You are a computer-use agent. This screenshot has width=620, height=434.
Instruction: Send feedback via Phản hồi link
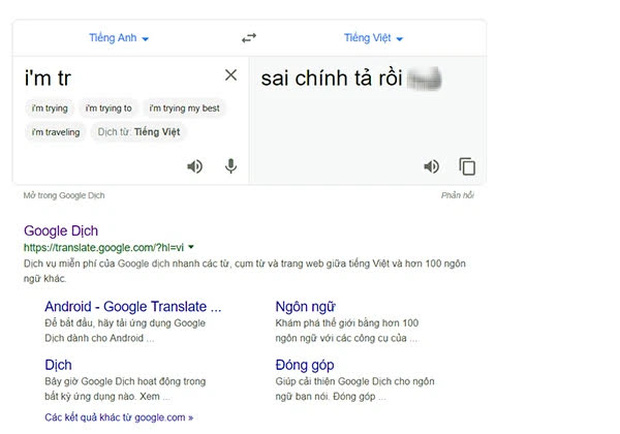[457, 195]
